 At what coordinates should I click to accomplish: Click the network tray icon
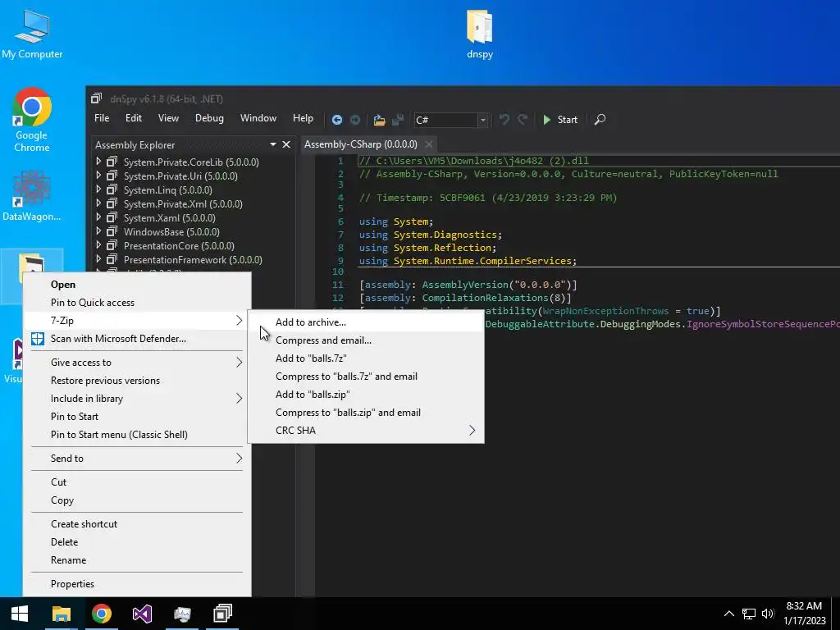748,614
